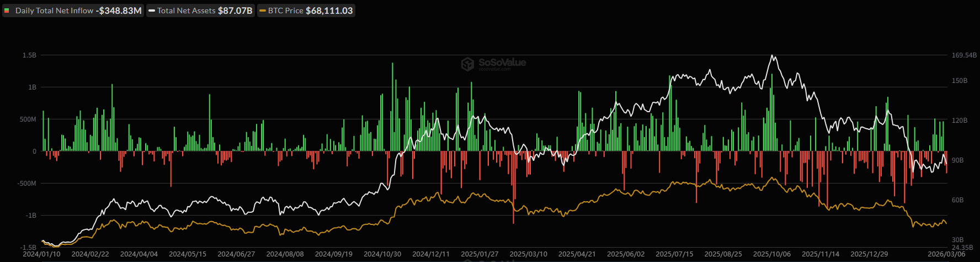This screenshot has width=980, height=262.
Task: Click the 150B right axis label
Action: 960,81
